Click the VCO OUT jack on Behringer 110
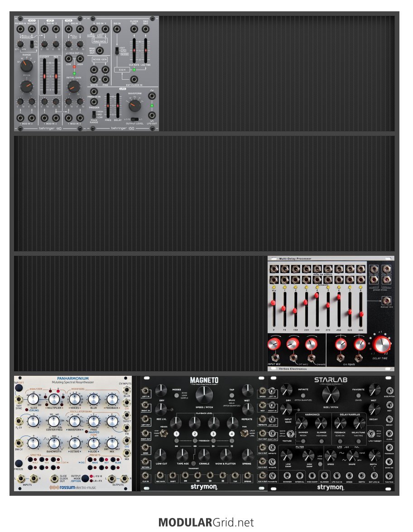 pos(32,29)
